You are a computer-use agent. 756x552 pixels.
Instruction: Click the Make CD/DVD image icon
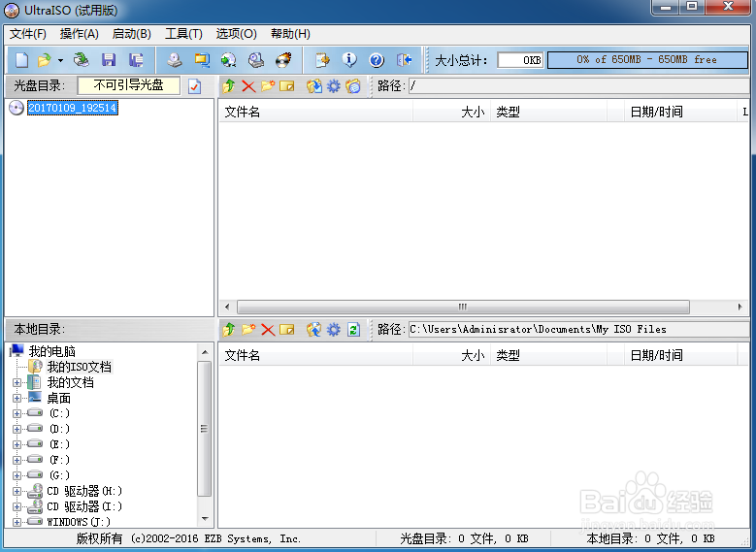pos(175,60)
